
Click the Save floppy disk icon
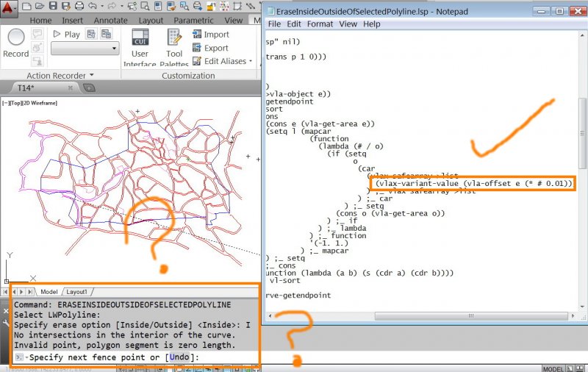(53, 6)
